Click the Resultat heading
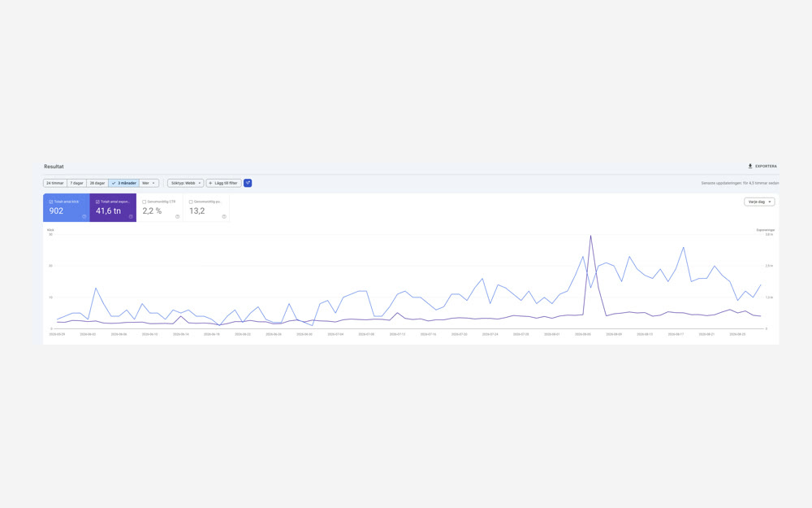The image size is (812, 508). 54,167
